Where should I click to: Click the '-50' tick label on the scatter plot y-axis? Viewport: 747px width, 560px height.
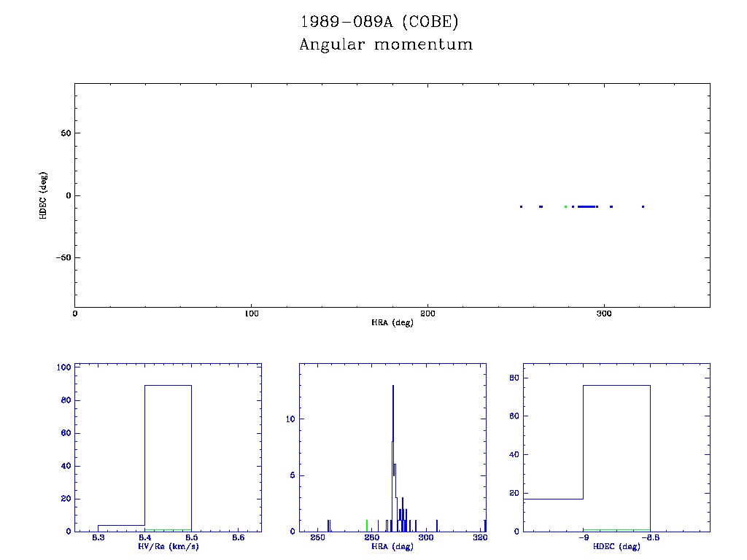[63, 257]
